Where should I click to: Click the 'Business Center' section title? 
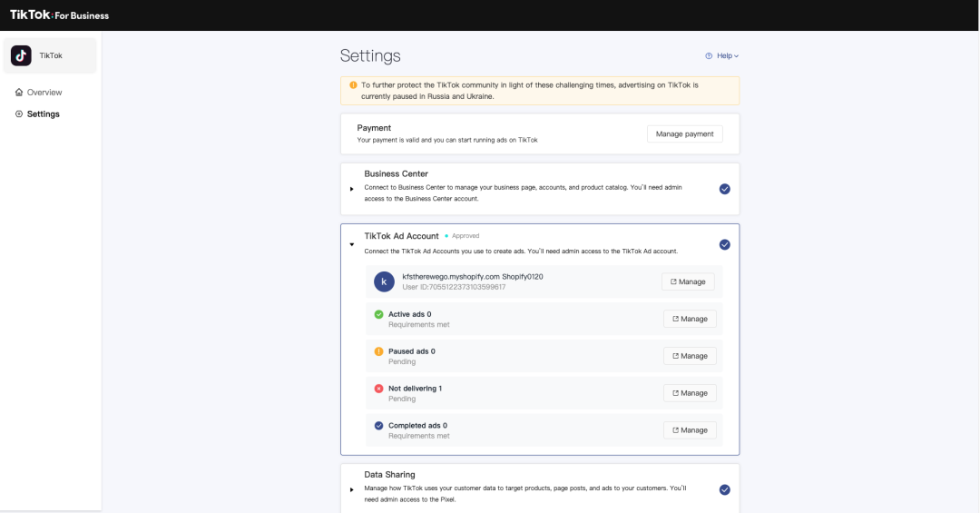[397, 174]
